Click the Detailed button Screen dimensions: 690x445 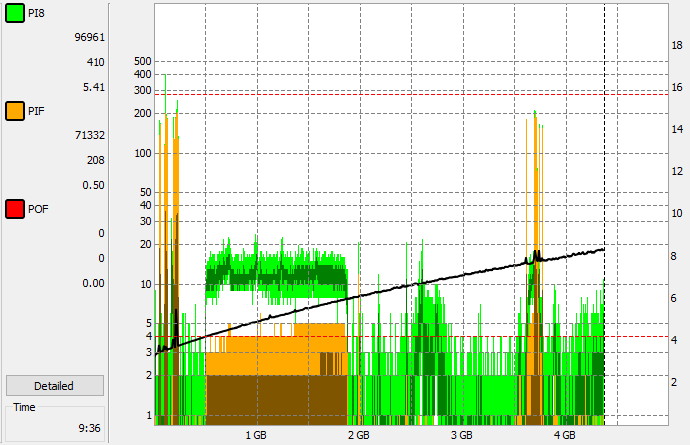(x=55, y=386)
